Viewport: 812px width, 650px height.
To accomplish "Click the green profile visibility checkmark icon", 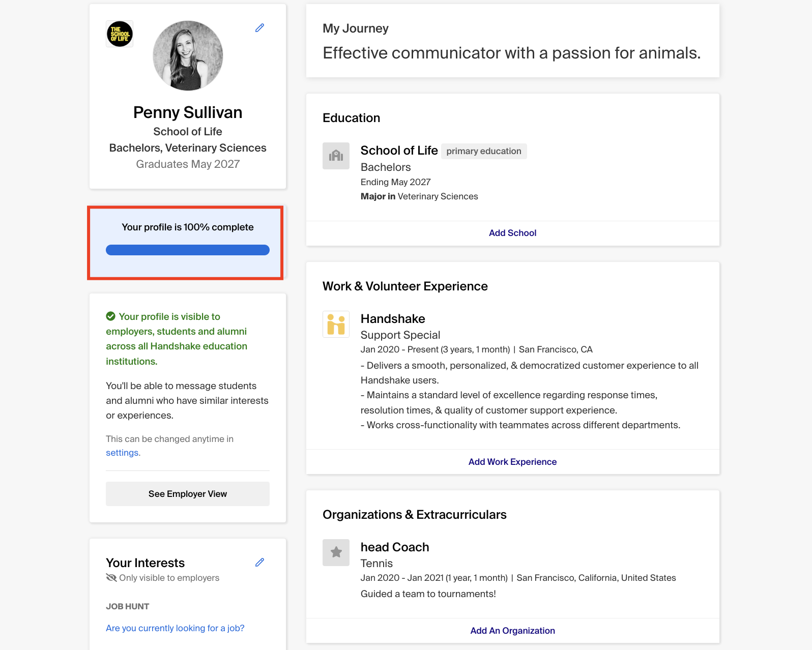I will point(110,316).
